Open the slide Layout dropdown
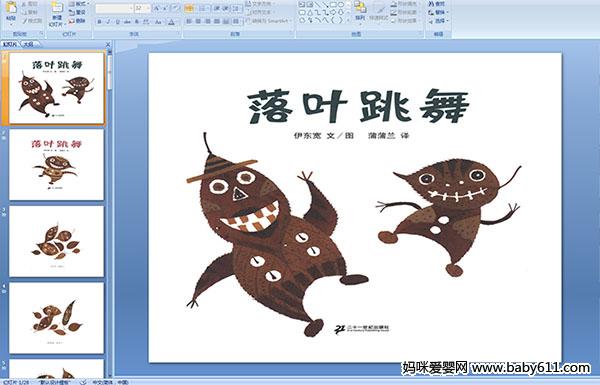The height and width of the screenshot is (385, 600). coord(78,4)
